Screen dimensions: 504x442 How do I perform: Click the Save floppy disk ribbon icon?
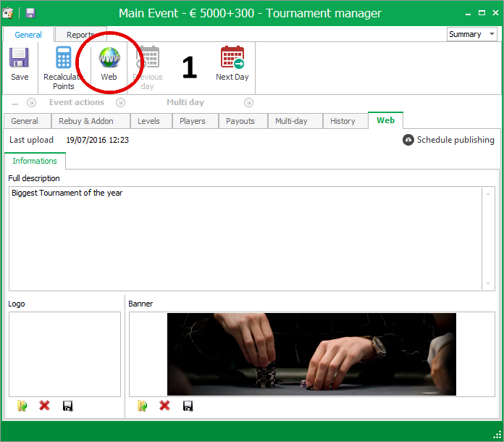(19, 58)
